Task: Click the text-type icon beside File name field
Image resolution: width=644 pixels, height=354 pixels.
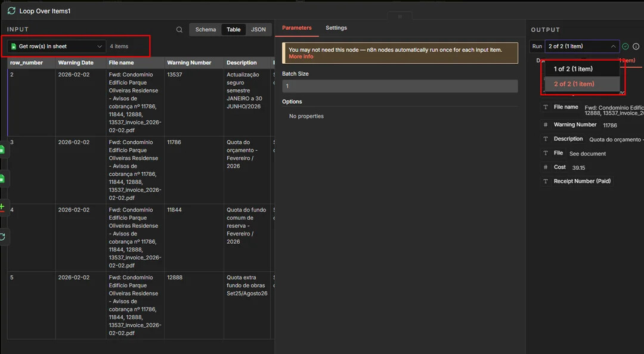Action: point(545,107)
